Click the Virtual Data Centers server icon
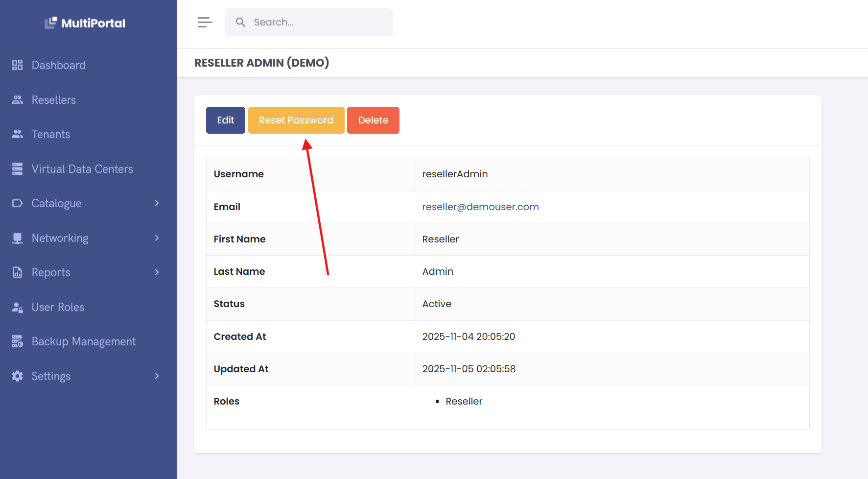Viewport: 868px width, 479px height. tap(18, 169)
